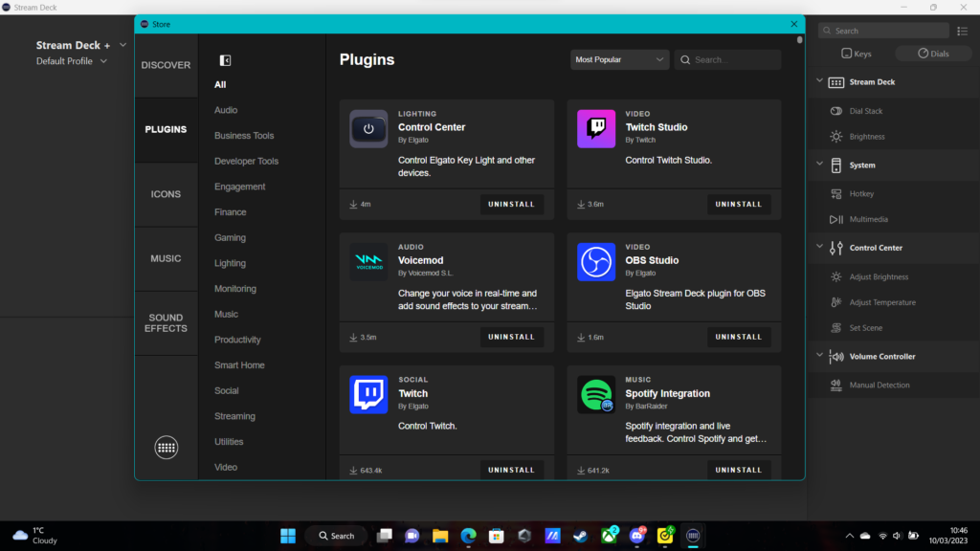Click the Set Scene action icon
Screen dimensions: 980x551
click(836, 328)
